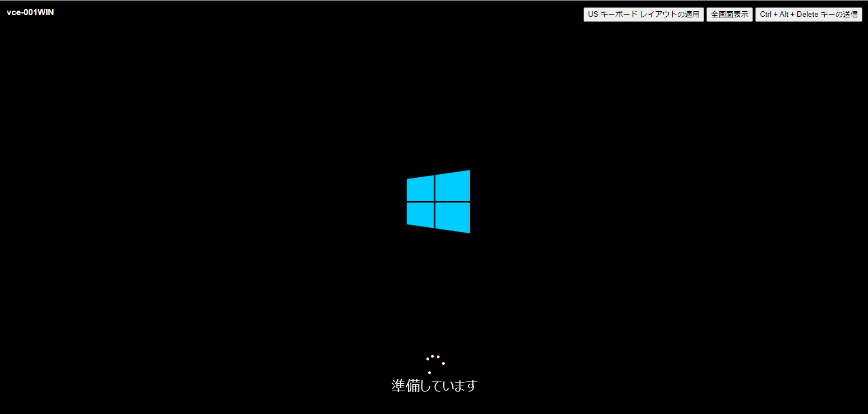The image size is (868, 414).
Task: Apply the US keyboard layout button
Action: pyautogui.click(x=644, y=15)
